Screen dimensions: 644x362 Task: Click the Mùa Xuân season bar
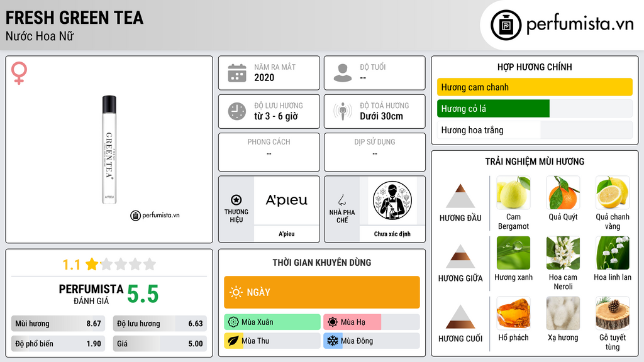(272, 322)
